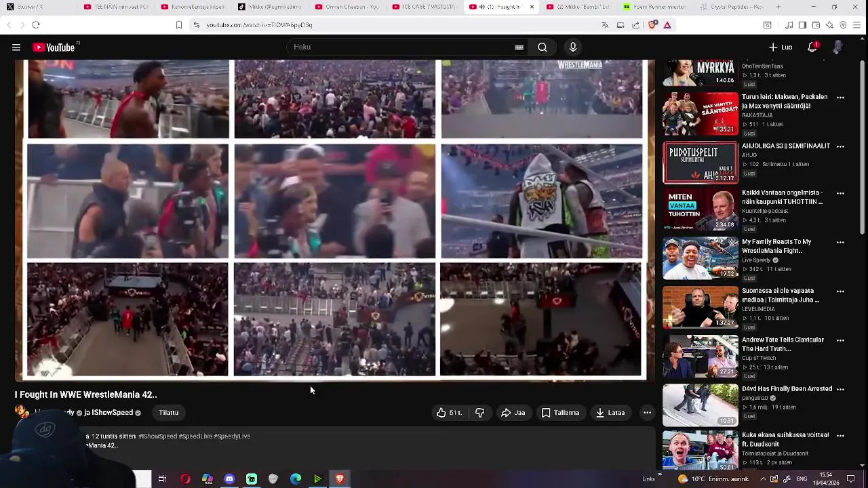Switch to the Crystal Peptides tab
This screenshot has width=868, height=488.
(731, 7)
